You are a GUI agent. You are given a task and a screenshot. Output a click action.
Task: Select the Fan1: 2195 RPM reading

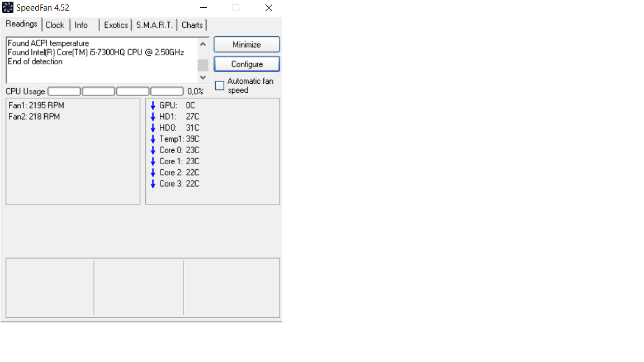[36, 106]
